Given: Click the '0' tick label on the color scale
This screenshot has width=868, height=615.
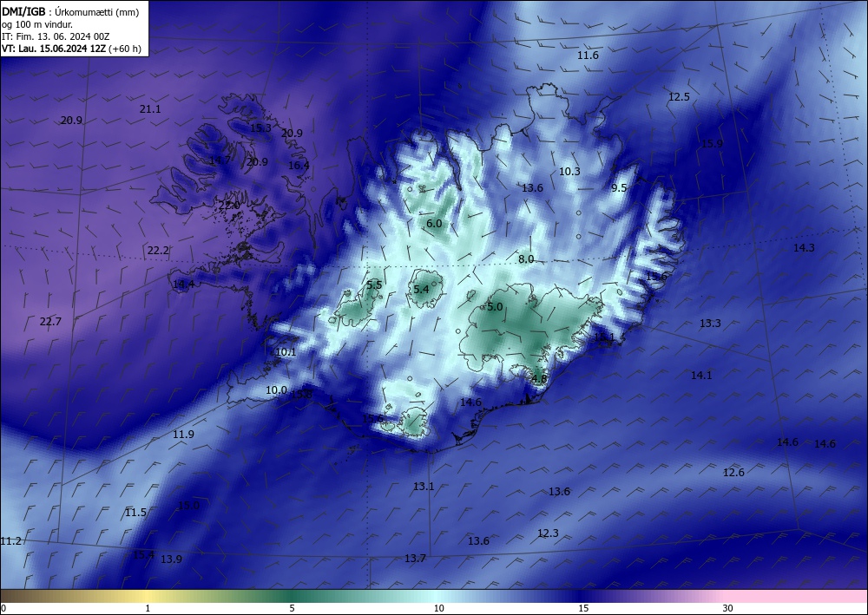Looking at the screenshot, I should (x=3, y=608).
